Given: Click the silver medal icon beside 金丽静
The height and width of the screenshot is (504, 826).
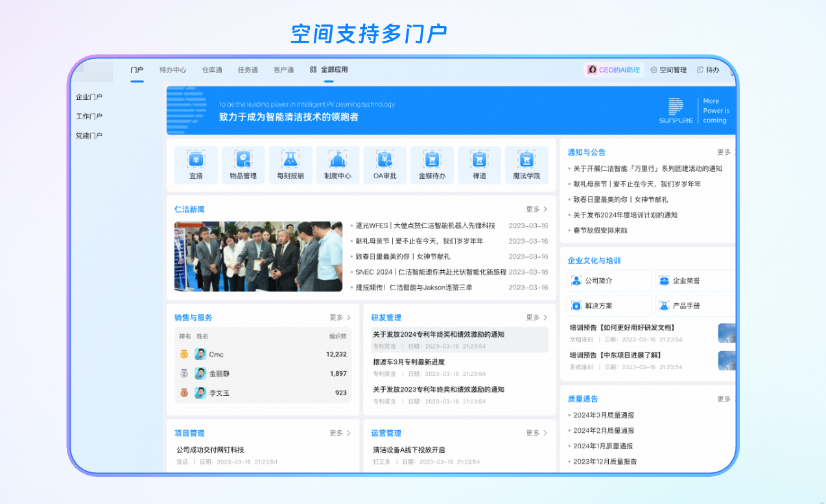Looking at the screenshot, I should coord(184,374).
